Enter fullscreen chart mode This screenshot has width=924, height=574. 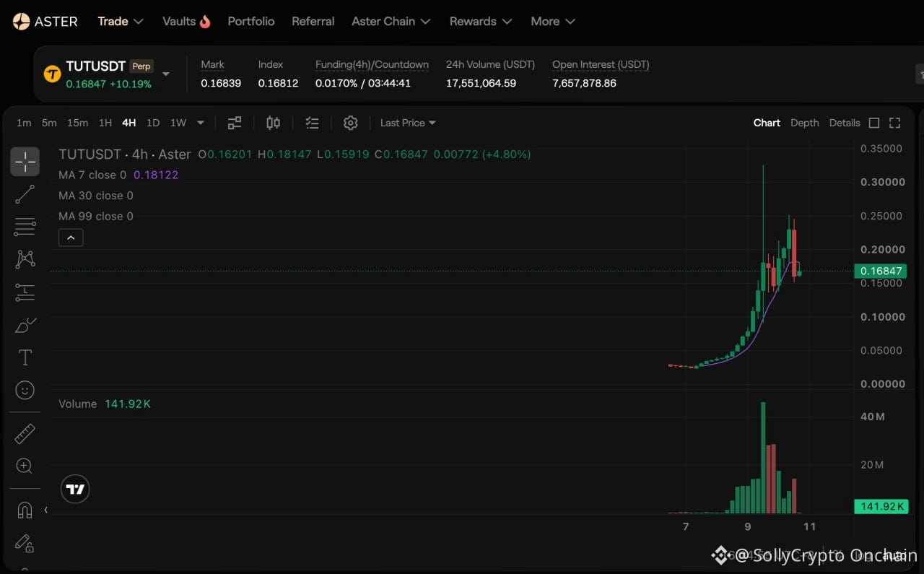click(x=895, y=123)
